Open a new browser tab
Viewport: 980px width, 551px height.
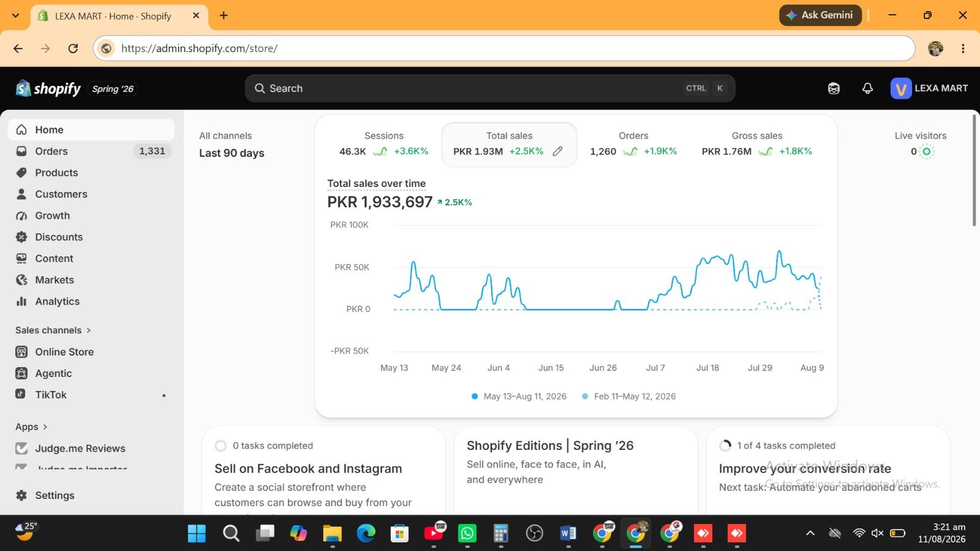click(224, 16)
